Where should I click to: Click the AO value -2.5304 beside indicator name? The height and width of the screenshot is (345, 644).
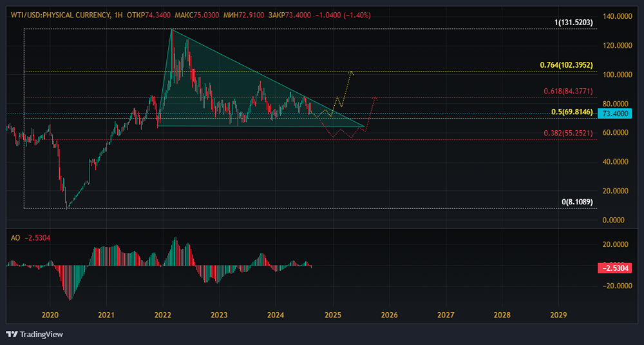(37, 238)
